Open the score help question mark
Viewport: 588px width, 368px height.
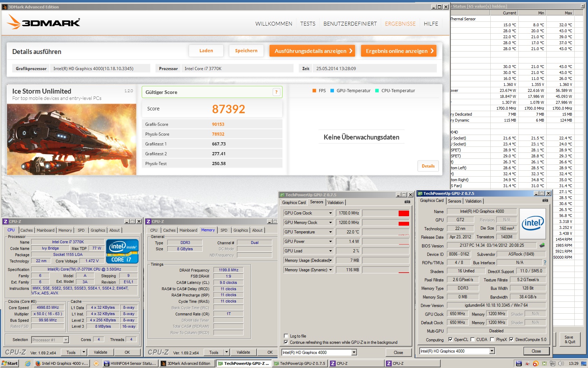click(276, 92)
